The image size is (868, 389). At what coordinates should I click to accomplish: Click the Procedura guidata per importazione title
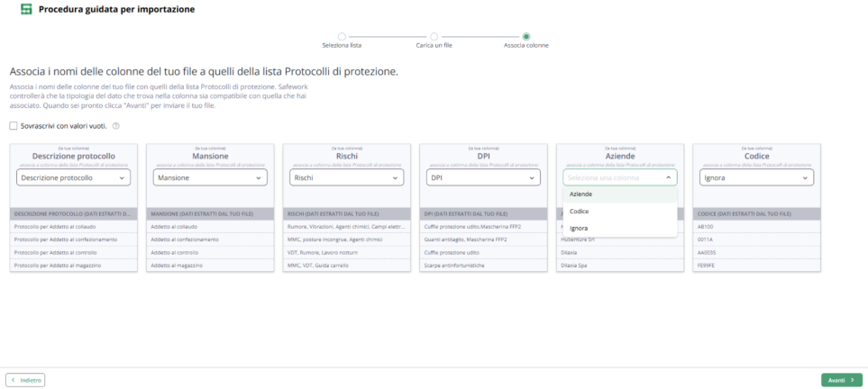[x=117, y=9]
